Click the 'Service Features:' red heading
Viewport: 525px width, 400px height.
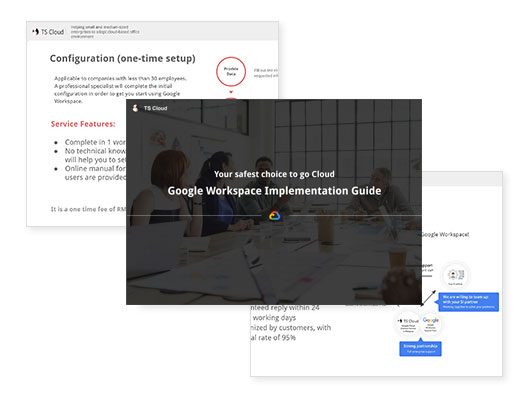pyautogui.click(x=83, y=124)
